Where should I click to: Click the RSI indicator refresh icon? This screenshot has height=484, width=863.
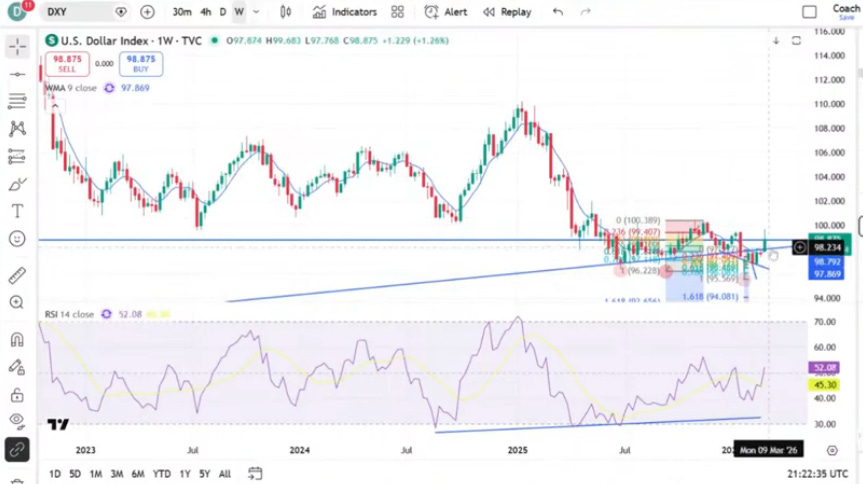(x=106, y=314)
